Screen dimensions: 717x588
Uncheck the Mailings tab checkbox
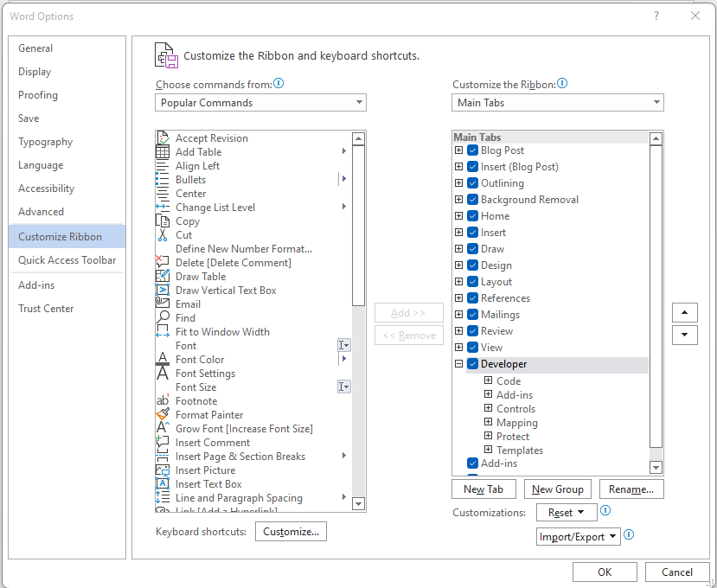[x=473, y=315]
